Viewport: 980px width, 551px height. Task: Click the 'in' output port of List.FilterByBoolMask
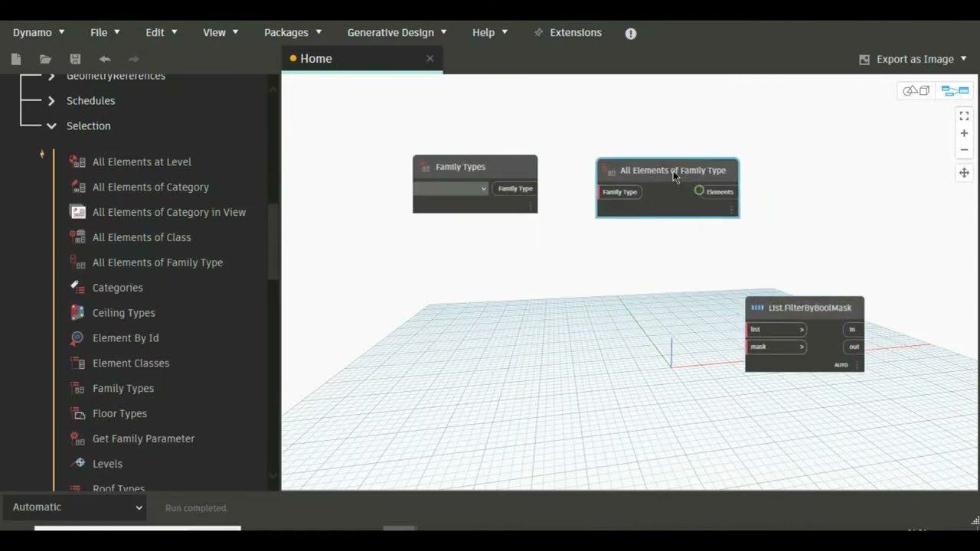(852, 330)
